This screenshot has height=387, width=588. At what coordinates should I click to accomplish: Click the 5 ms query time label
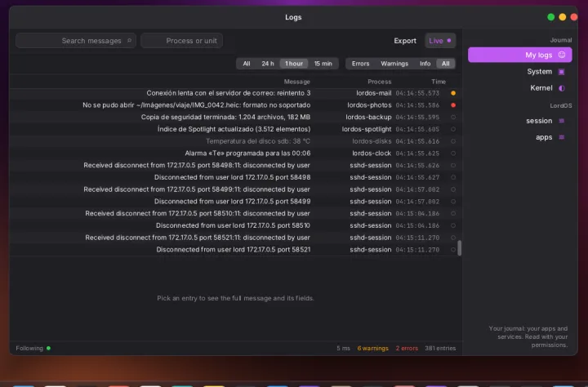tap(343, 348)
